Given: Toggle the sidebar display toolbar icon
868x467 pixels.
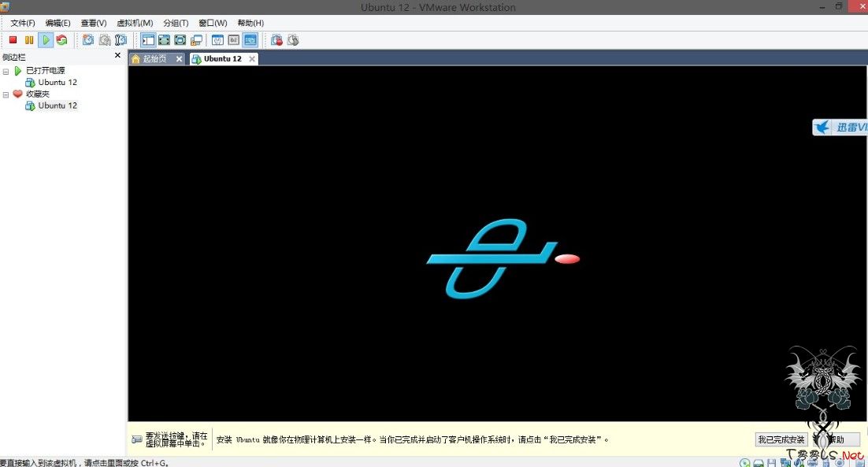Looking at the screenshot, I should click(x=148, y=40).
